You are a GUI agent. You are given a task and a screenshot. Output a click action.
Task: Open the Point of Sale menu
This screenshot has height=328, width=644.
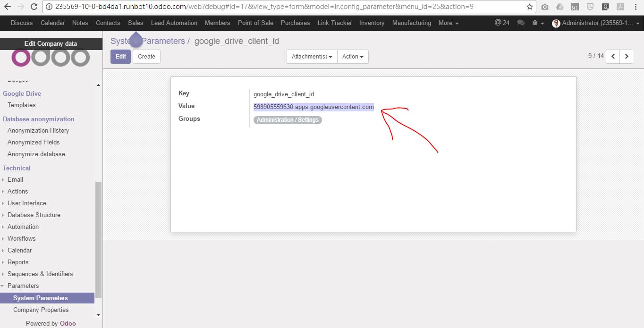click(x=255, y=23)
